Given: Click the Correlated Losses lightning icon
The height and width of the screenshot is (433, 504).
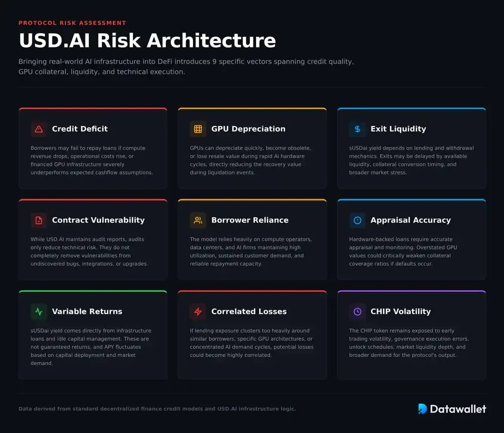Looking at the screenshot, I should [x=198, y=312].
